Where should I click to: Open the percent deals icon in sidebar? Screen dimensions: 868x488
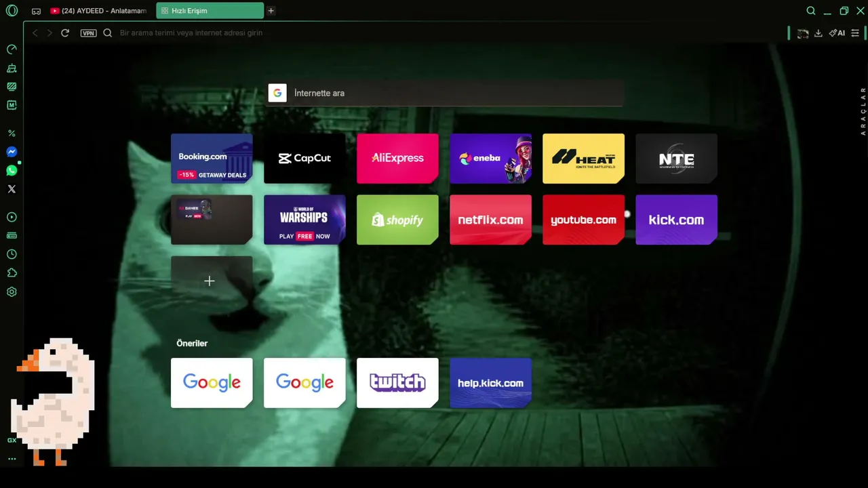[12, 134]
